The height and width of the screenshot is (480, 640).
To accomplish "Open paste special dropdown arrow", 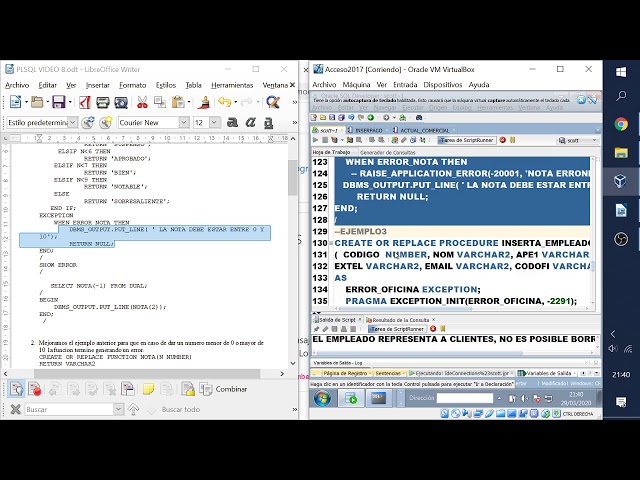I will click(189, 102).
